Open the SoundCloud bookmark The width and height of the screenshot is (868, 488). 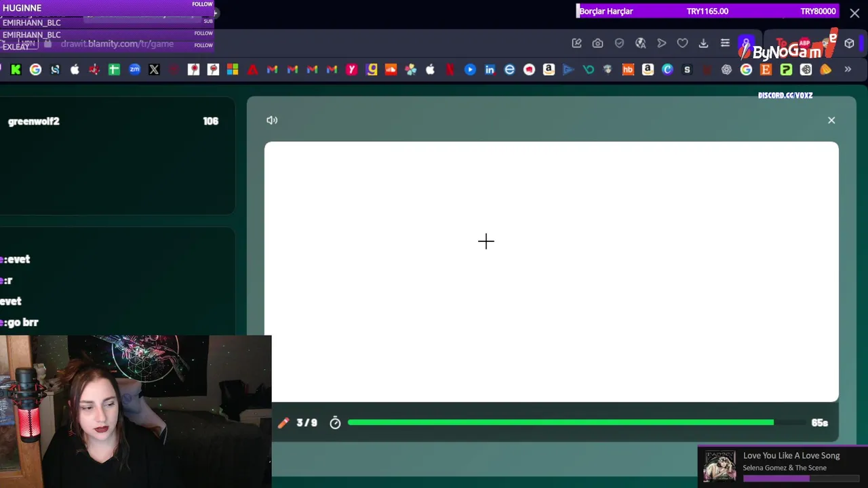391,69
